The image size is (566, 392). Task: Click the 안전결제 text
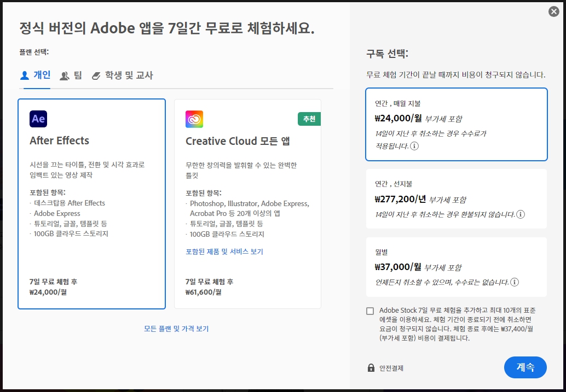(391, 368)
